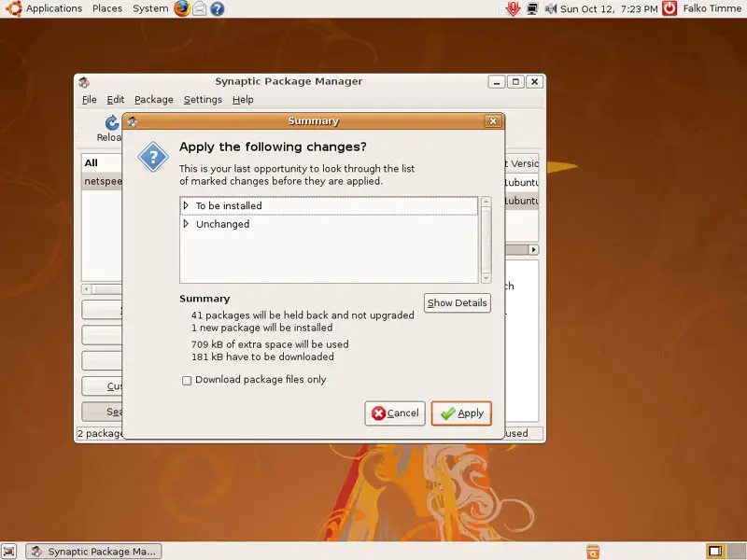Click the blue Help icon in top panel

(218, 8)
